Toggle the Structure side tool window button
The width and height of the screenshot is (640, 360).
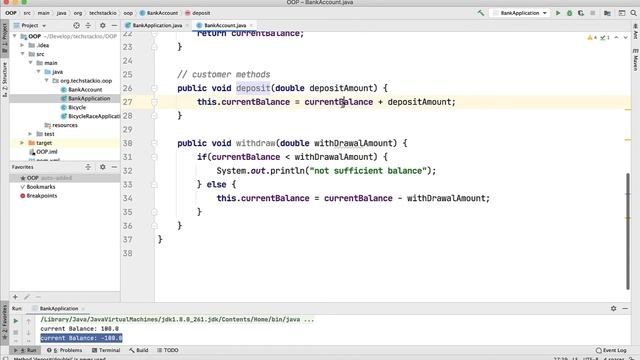pyautogui.click(x=4, y=80)
